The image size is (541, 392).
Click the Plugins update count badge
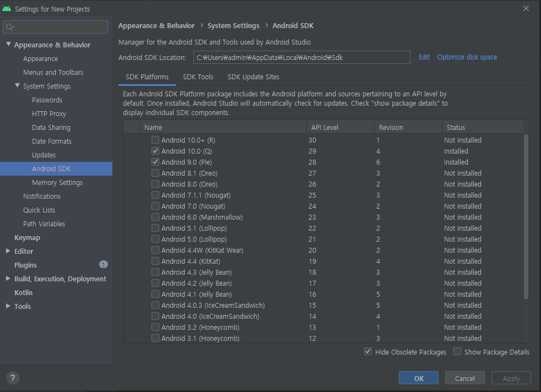104,264
